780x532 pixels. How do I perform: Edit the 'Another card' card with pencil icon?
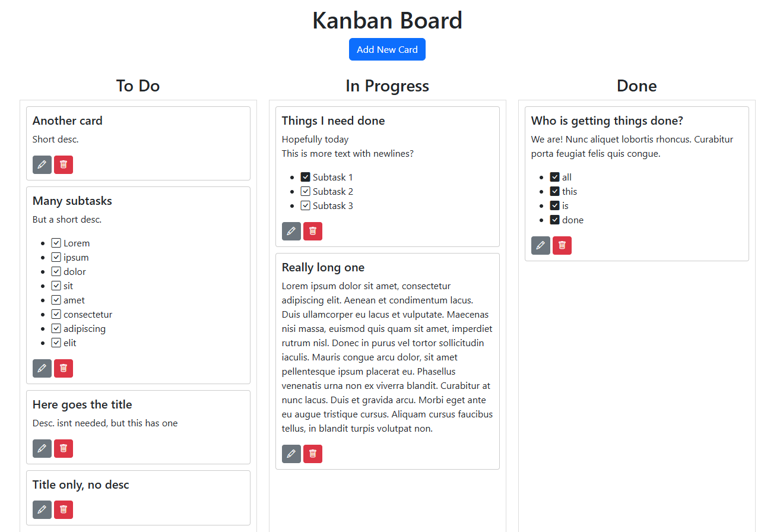tap(42, 164)
